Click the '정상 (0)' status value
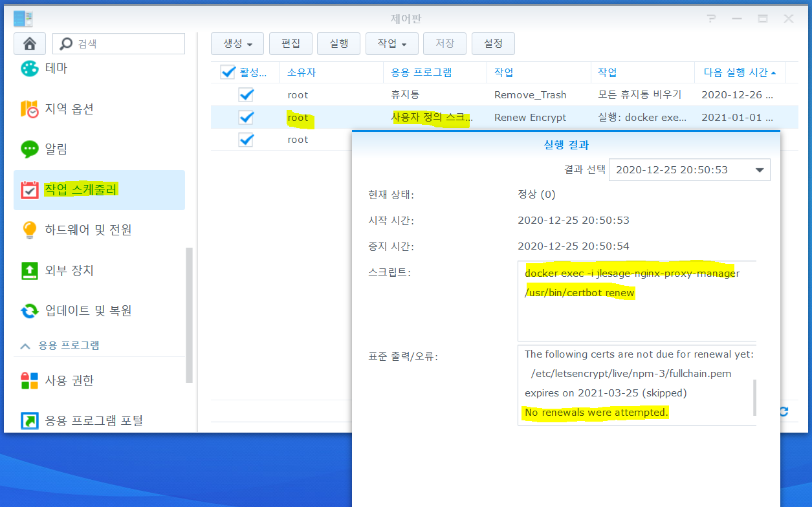This screenshot has height=507, width=812. pyautogui.click(x=536, y=194)
